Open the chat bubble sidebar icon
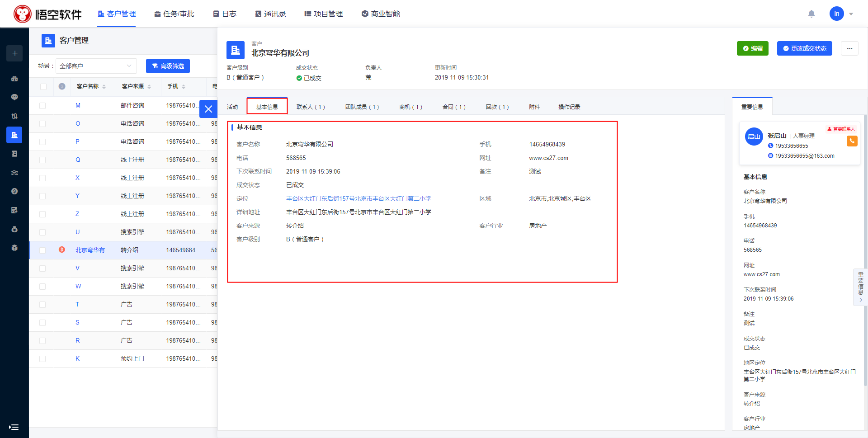 tap(14, 97)
